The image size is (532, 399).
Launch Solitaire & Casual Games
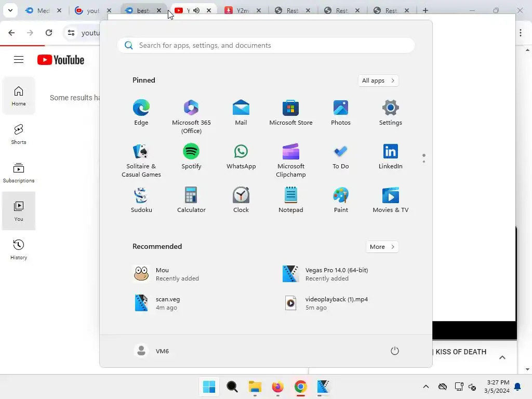coord(141,161)
